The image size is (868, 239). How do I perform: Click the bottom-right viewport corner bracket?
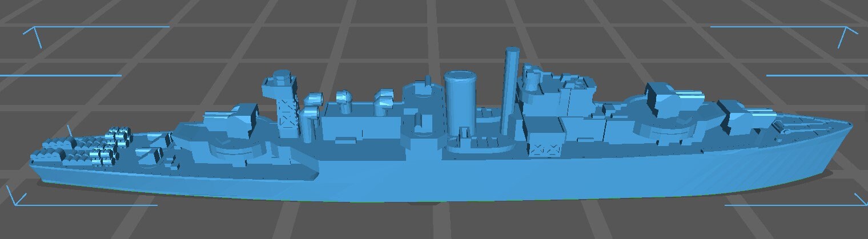click(857, 200)
